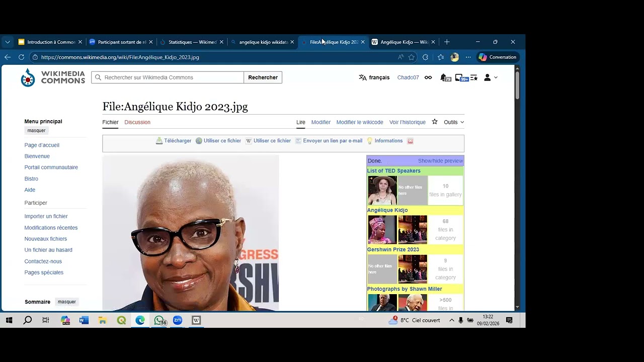
Task: Open Gershwin Prize 2023 category link
Action: [x=393, y=249]
